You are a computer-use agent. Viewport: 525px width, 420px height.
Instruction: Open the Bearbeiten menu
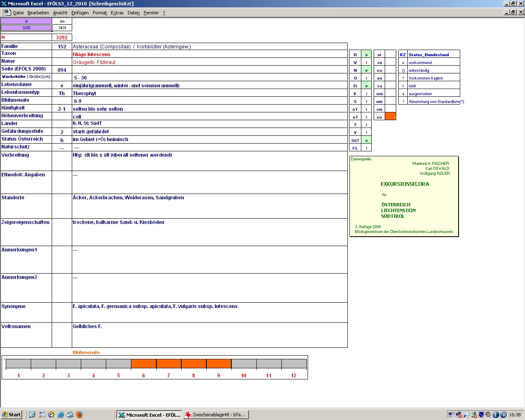coord(38,13)
